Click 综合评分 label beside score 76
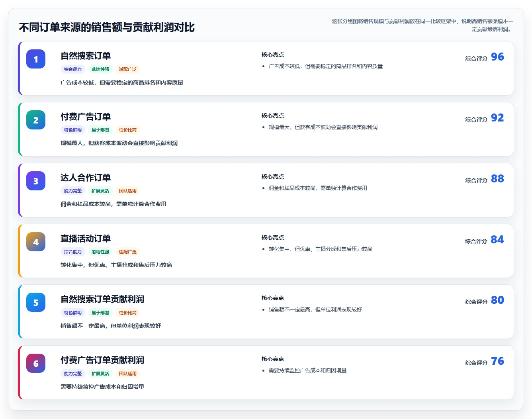 pyautogui.click(x=476, y=362)
